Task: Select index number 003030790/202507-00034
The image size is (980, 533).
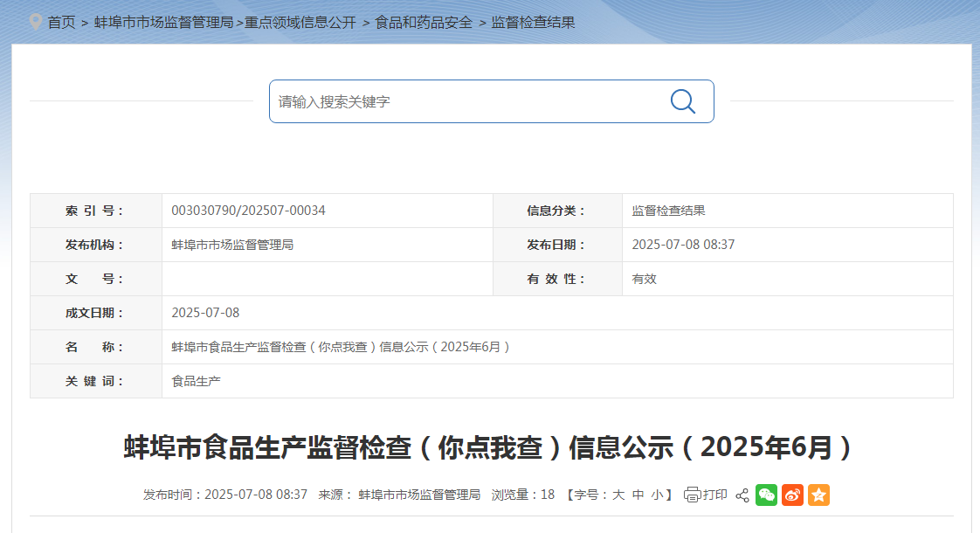Action: (248, 211)
